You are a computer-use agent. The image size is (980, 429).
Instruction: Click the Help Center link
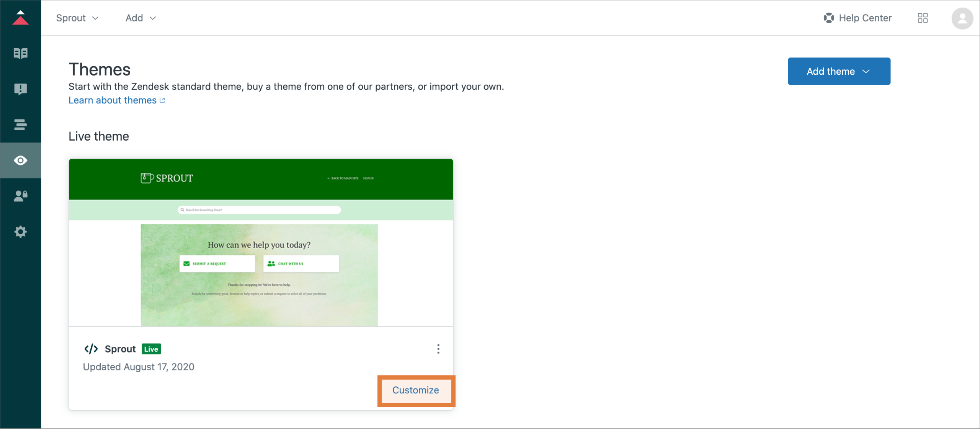tap(857, 18)
